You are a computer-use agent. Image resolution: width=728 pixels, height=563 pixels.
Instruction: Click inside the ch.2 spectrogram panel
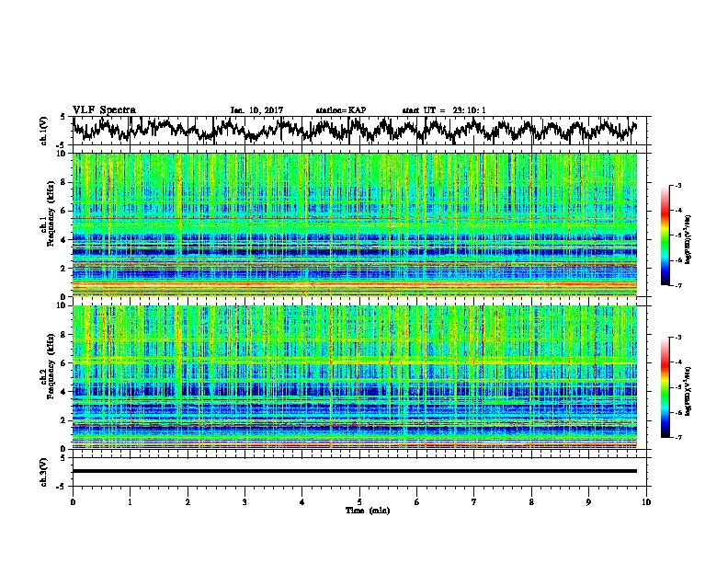pyautogui.click(x=355, y=377)
